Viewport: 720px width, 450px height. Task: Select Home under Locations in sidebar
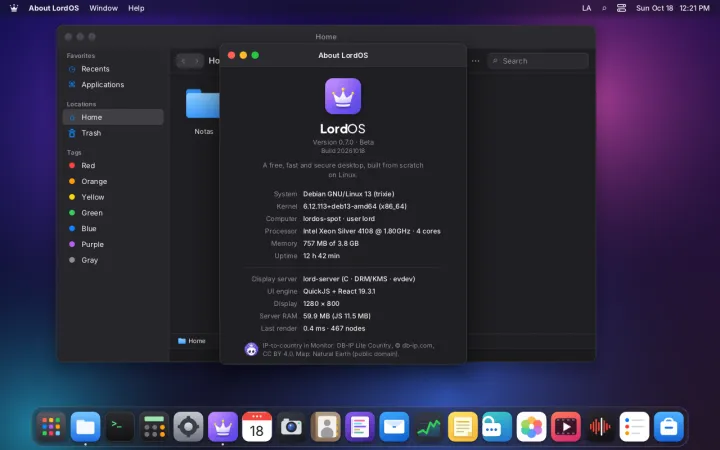113,117
